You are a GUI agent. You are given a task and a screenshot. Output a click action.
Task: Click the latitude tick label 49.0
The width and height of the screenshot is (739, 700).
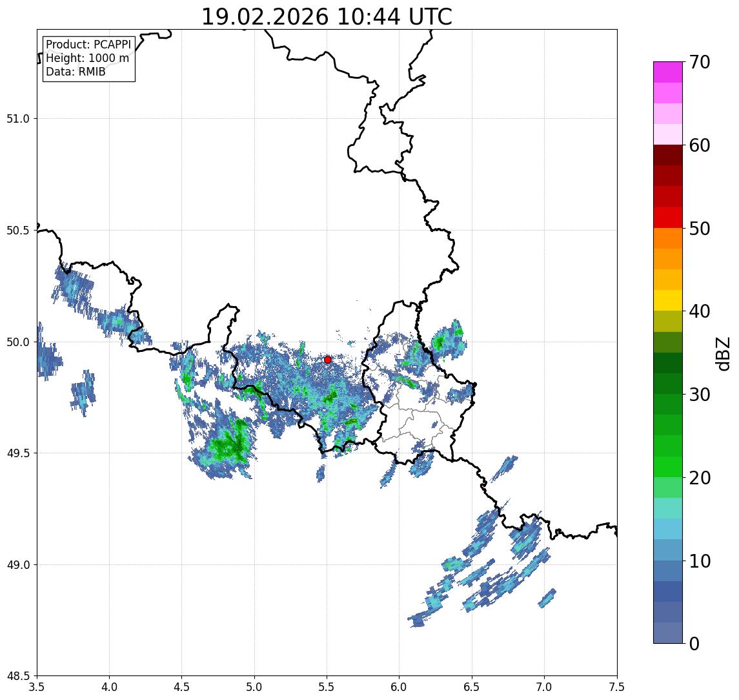18,564
